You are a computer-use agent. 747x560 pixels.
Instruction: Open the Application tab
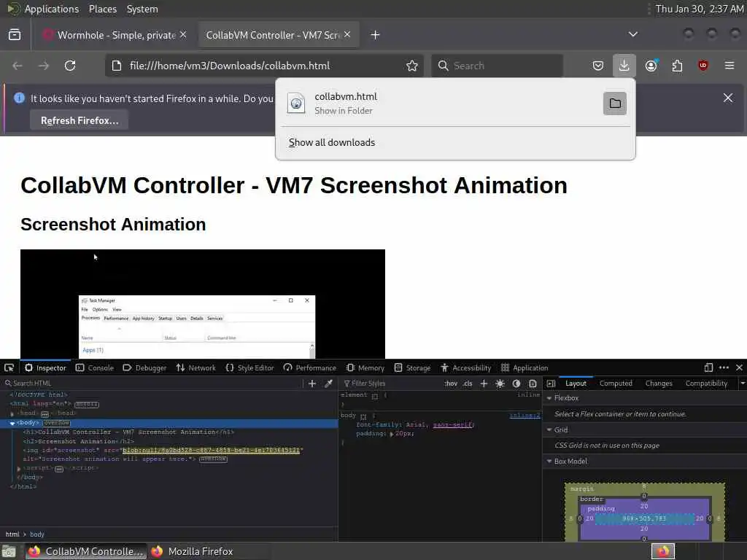(x=525, y=367)
